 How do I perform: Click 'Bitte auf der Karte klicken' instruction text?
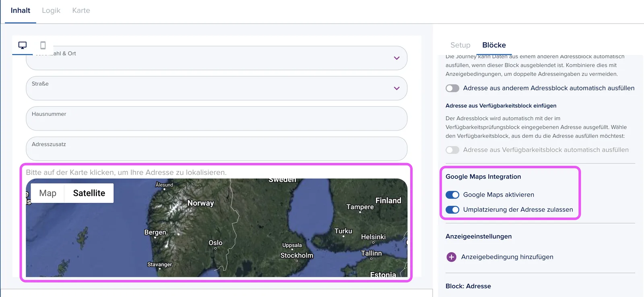(126, 172)
